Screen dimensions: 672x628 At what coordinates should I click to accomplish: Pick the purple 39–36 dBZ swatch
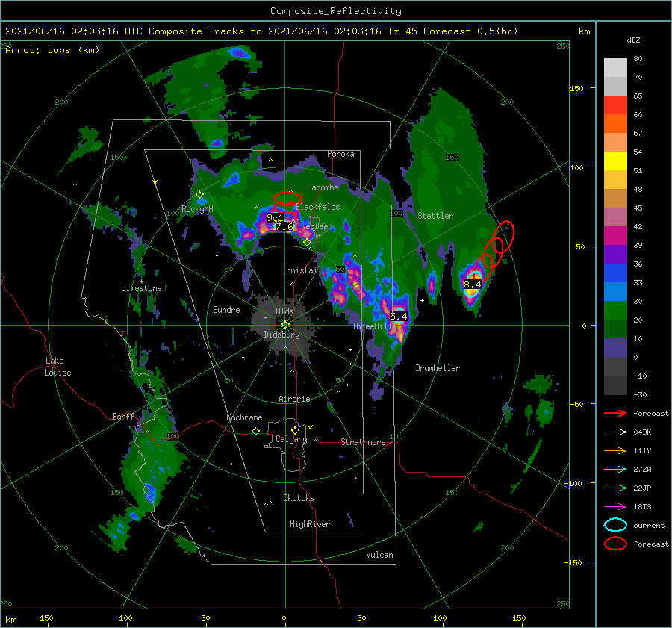(x=615, y=254)
